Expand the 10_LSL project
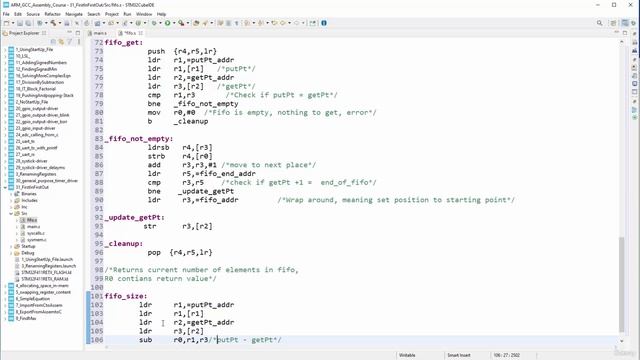This screenshot has height=360, width=640. [5, 56]
